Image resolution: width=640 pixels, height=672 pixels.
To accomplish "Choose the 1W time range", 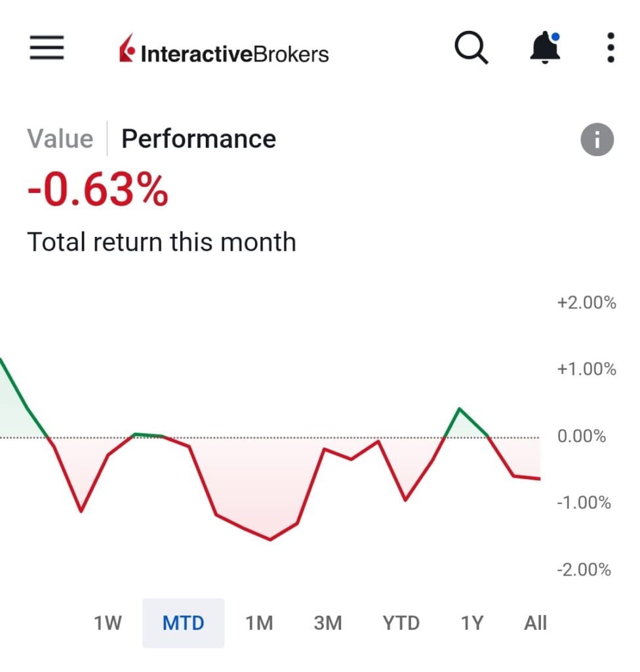I will click(108, 623).
